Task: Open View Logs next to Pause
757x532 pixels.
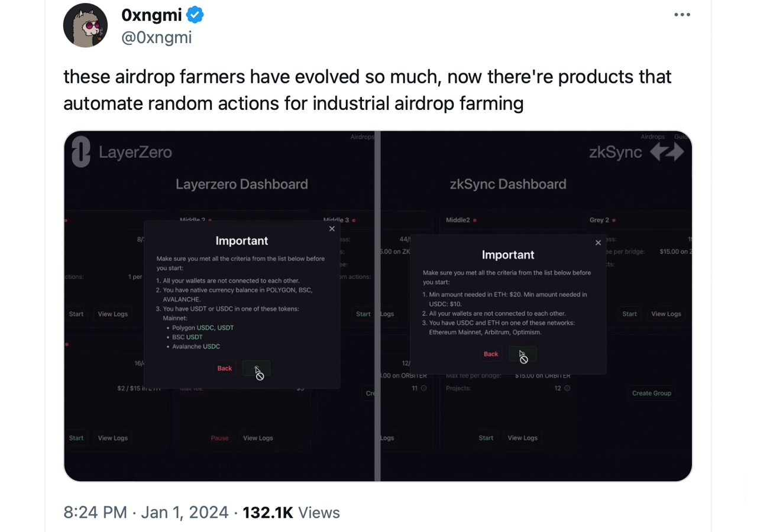Action: point(258,438)
